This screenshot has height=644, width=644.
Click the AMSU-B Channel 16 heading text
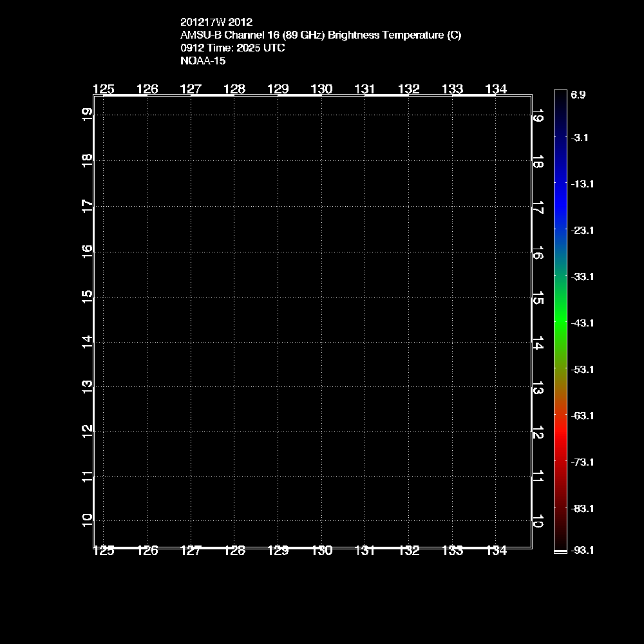[321, 35]
